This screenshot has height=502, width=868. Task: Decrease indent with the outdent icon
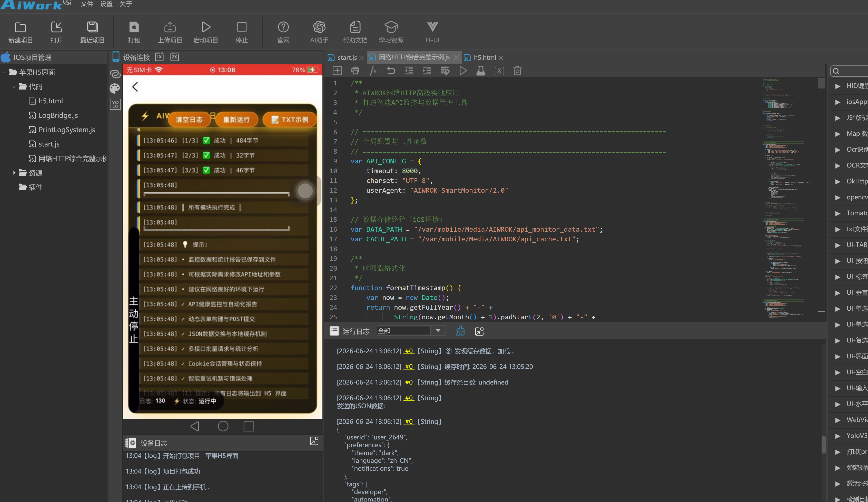409,71
